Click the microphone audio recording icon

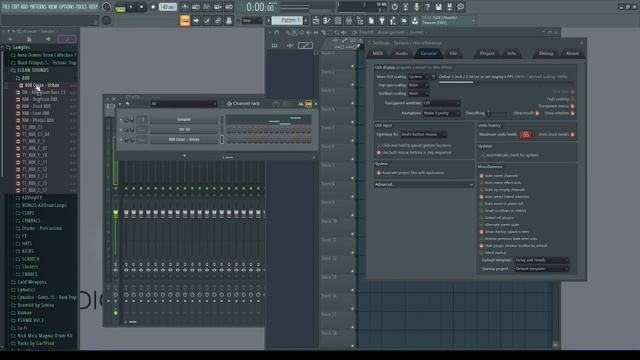point(416,7)
